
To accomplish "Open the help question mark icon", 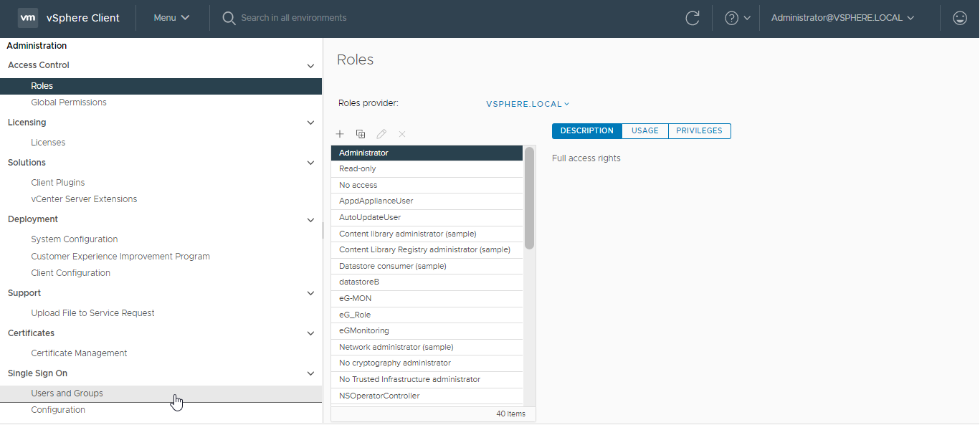I will pos(731,18).
